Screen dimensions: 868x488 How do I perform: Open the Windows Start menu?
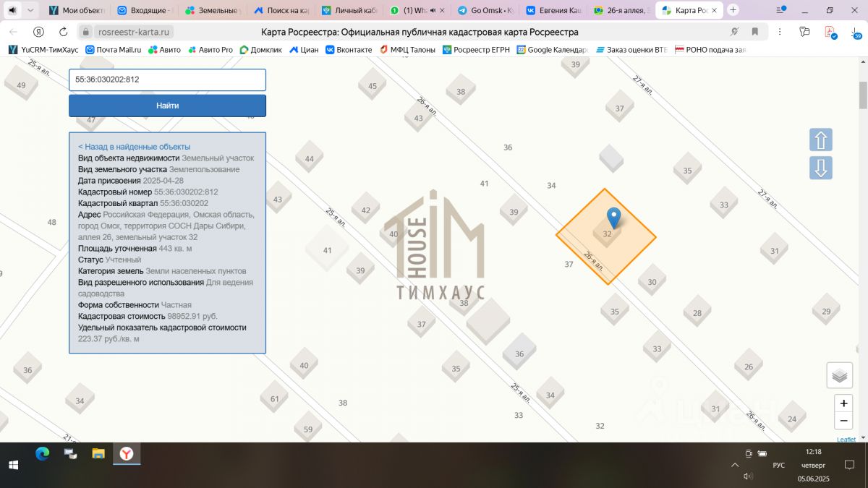click(13, 463)
